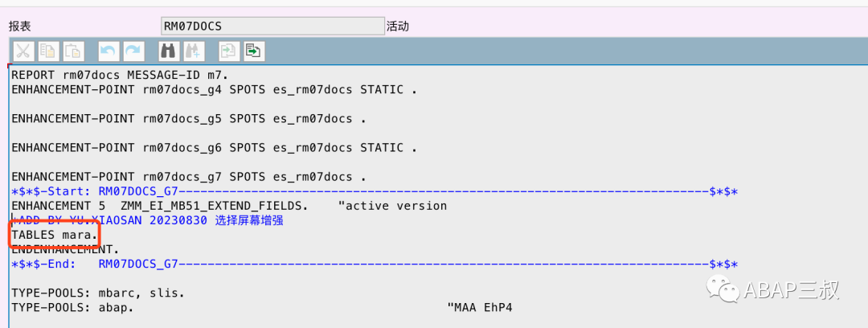Click the TABLES mara. statement
Screen dimensions: 868x328
coord(55,235)
